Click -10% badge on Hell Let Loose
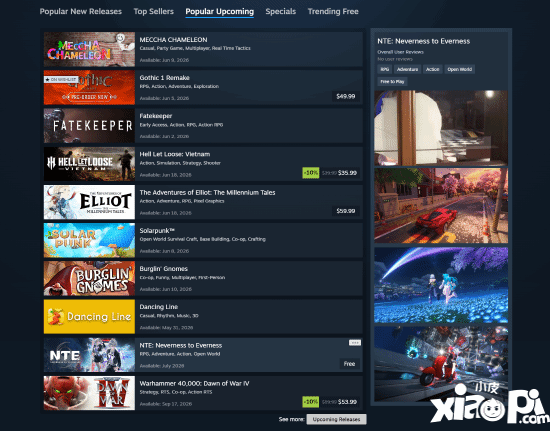550x431 pixels. click(311, 173)
